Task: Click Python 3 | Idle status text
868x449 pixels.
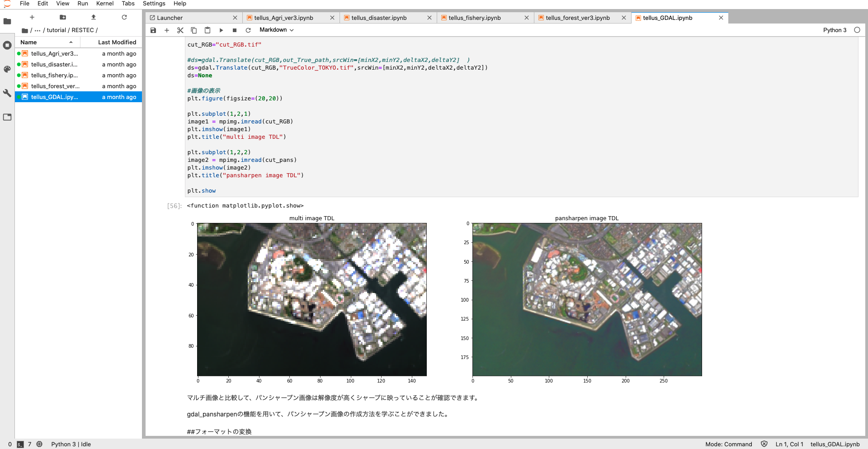Action: click(71, 444)
